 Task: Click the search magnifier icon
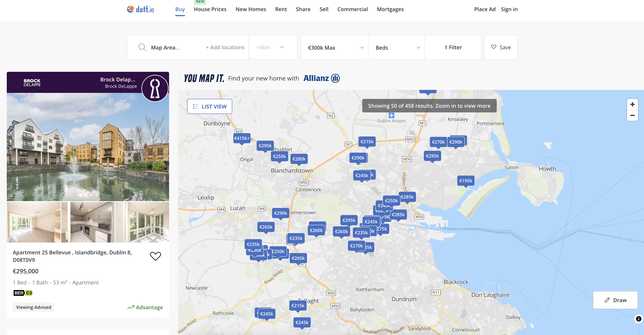(142, 47)
